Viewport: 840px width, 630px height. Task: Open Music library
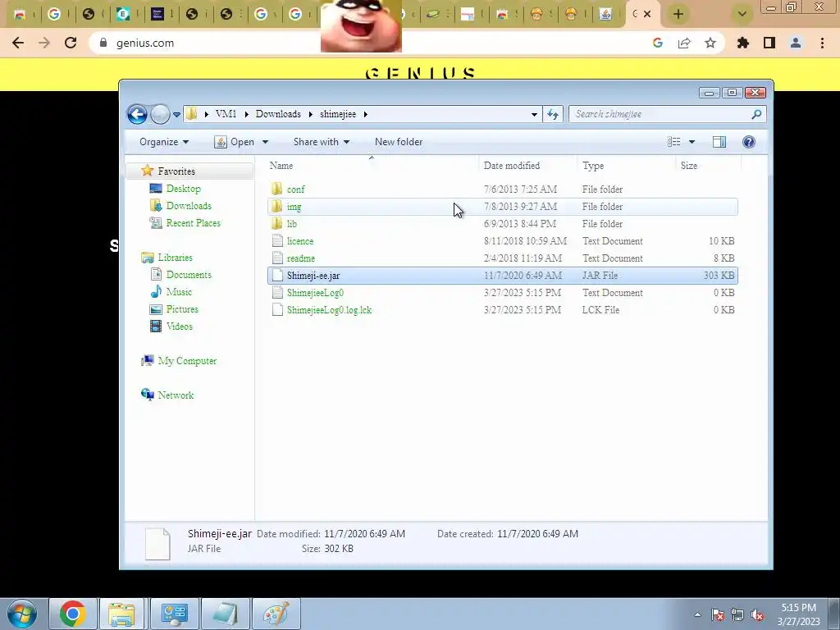(x=178, y=292)
